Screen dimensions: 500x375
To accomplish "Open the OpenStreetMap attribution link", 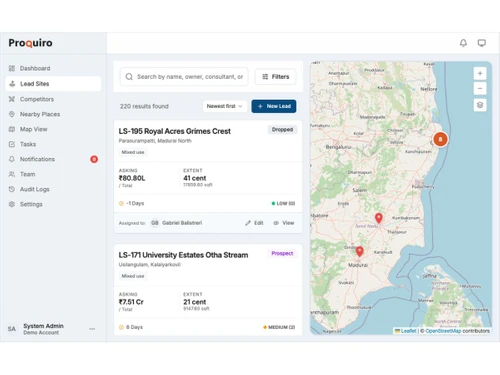I will tap(443, 331).
